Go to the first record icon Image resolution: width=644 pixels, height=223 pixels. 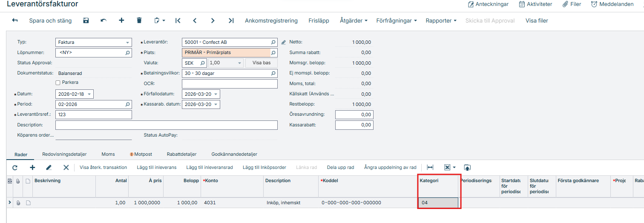pos(178,20)
